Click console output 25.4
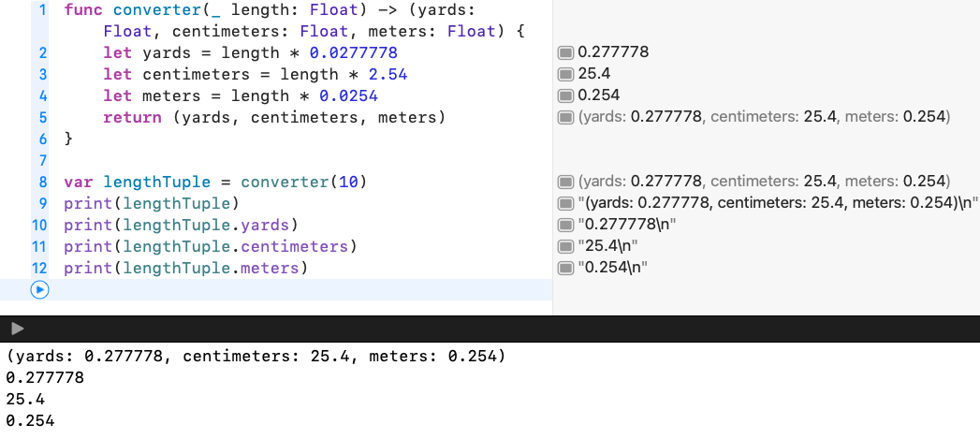This screenshot has height=439, width=980. [25, 399]
